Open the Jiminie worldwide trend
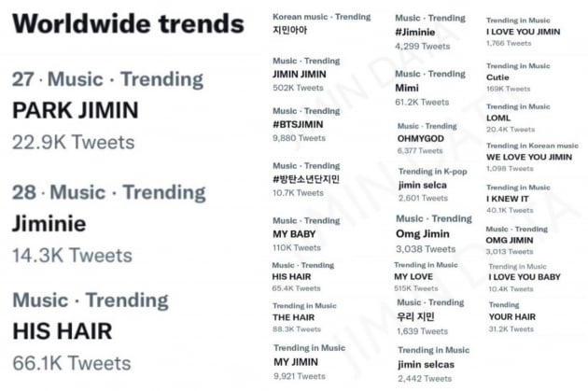The image size is (588, 391). click(x=49, y=223)
